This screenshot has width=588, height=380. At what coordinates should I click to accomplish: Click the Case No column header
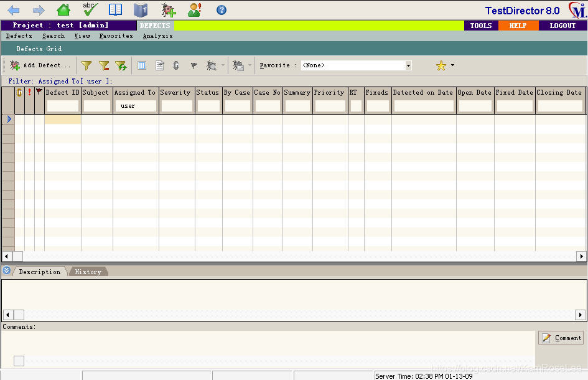click(x=268, y=92)
